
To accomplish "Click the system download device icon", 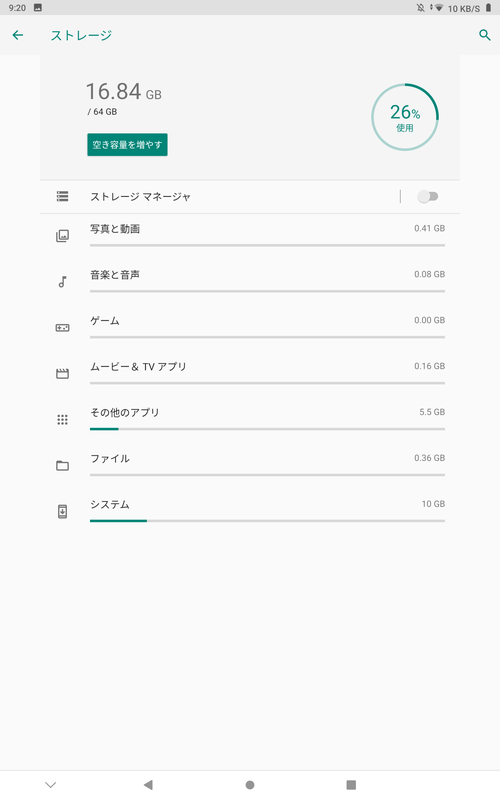I will [62, 511].
